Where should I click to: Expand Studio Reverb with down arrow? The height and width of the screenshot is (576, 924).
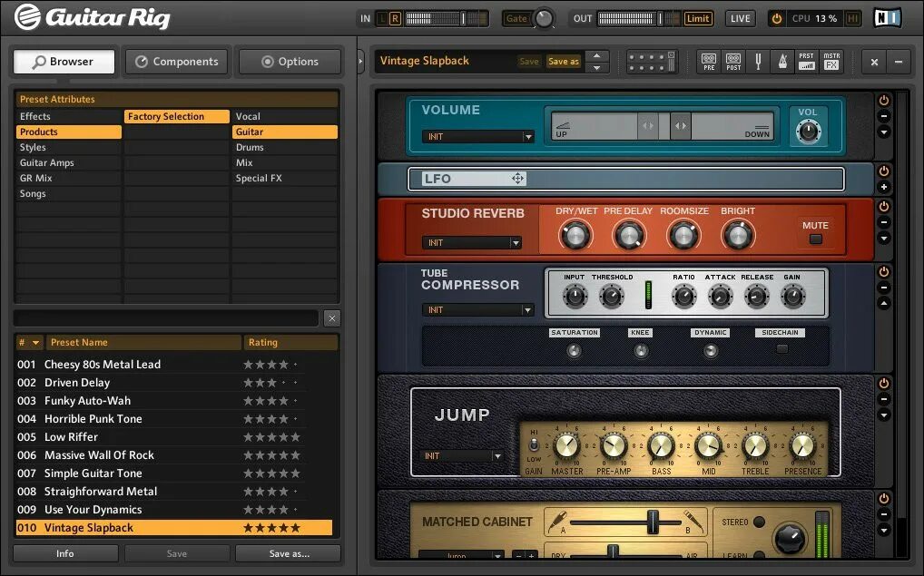883,238
